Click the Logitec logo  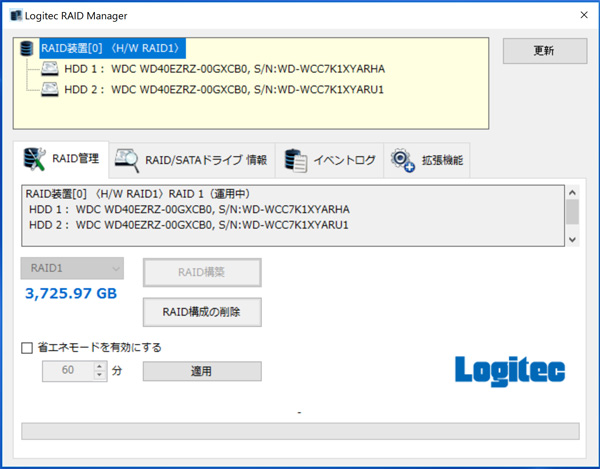510,371
